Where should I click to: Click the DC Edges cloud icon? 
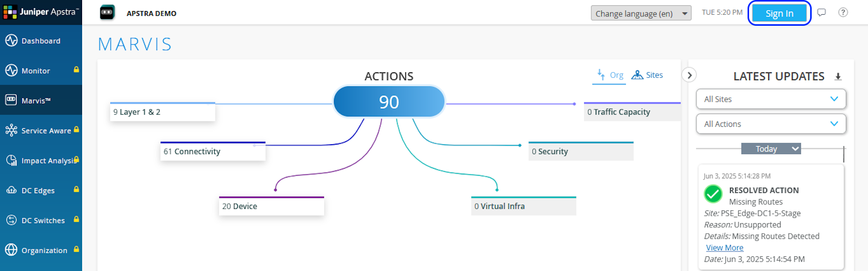(11, 190)
